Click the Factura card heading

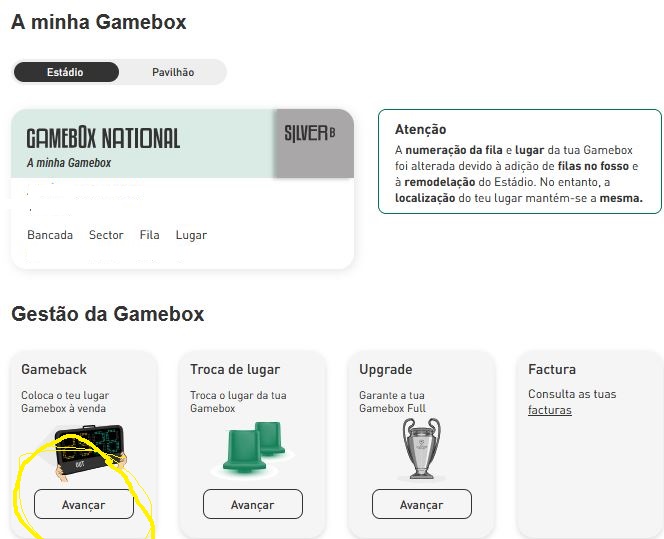click(552, 369)
